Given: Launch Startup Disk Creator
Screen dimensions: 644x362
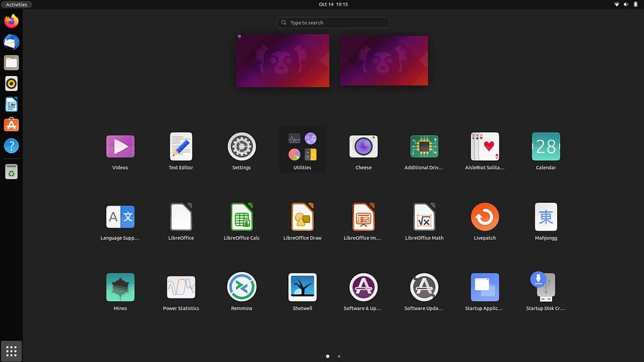Looking at the screenshot, I should [x=545, y=287].
